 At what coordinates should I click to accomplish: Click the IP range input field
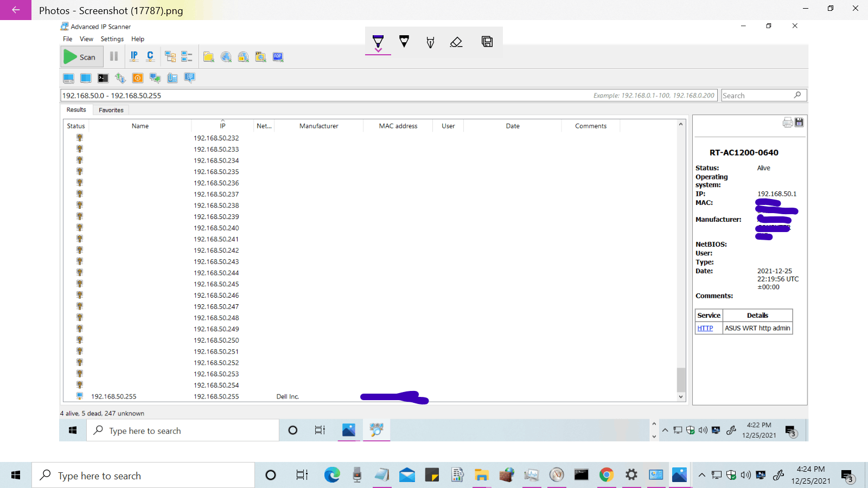(x=388, y=95)
